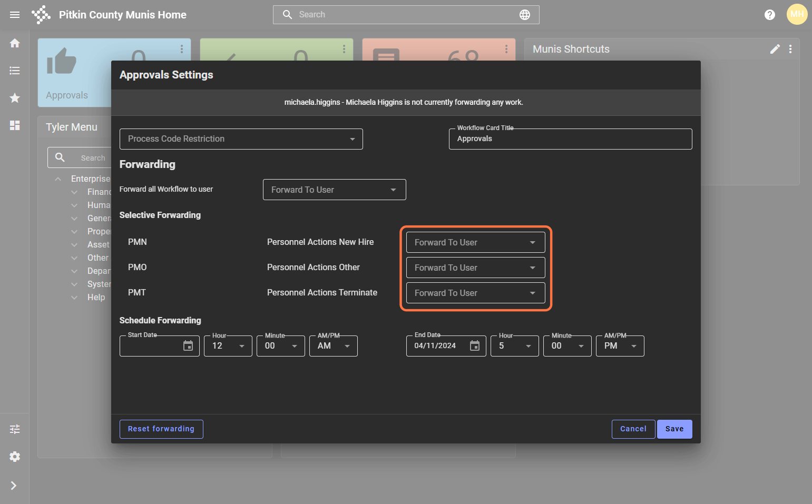
Task: Expand the Help tree item
Action: point(74,298)
